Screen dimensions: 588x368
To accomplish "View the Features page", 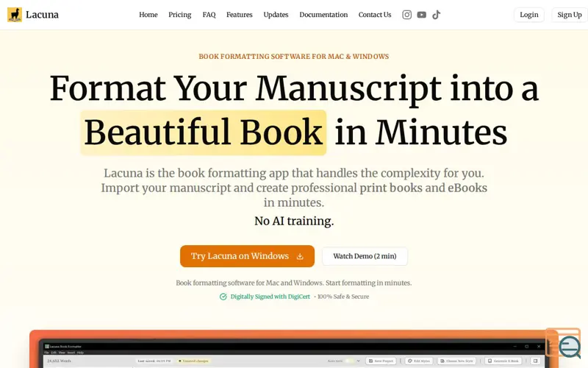I will click(x=240, y=15).
